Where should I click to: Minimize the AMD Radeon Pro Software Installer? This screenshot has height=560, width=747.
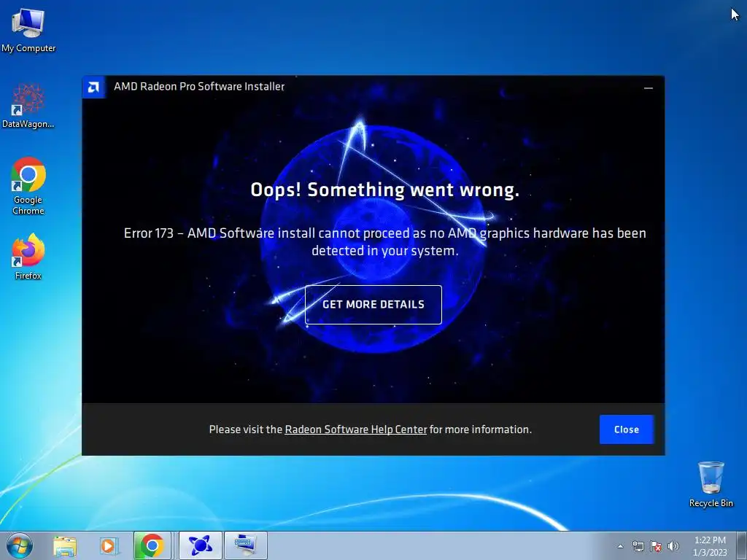click(x=649, y=87)
